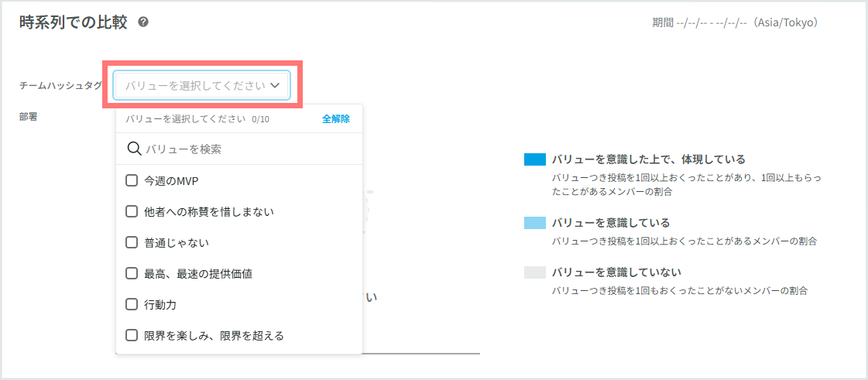Check the 限界を楽しみ、限界を超える checkbox
Image resolution: width=868 pixels, height=380 pixels.
pos(131,335)
